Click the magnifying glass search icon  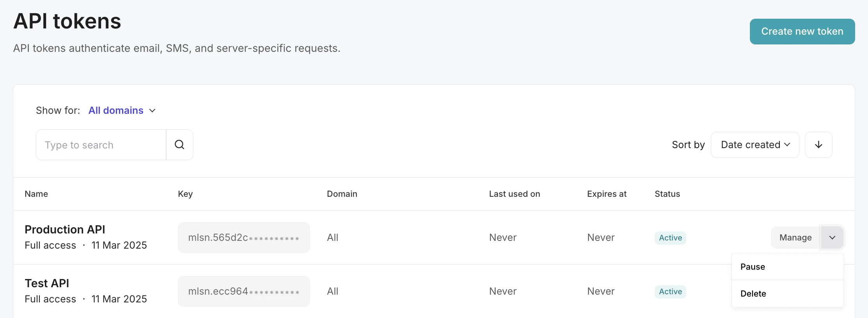point(179,145)
